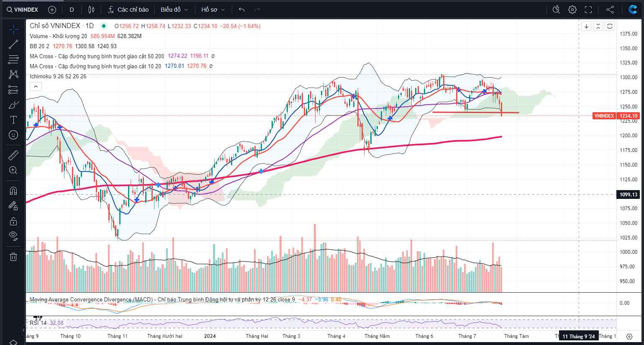The image size is (644, 345).
Task: Open the VNINDEX symbol search
Action: pos(23,9)
